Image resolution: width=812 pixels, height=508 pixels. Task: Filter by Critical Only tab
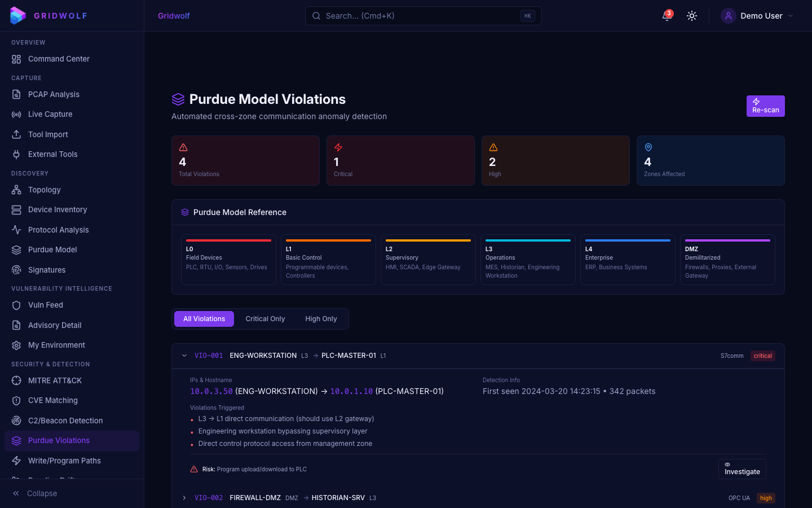[265, 319]
